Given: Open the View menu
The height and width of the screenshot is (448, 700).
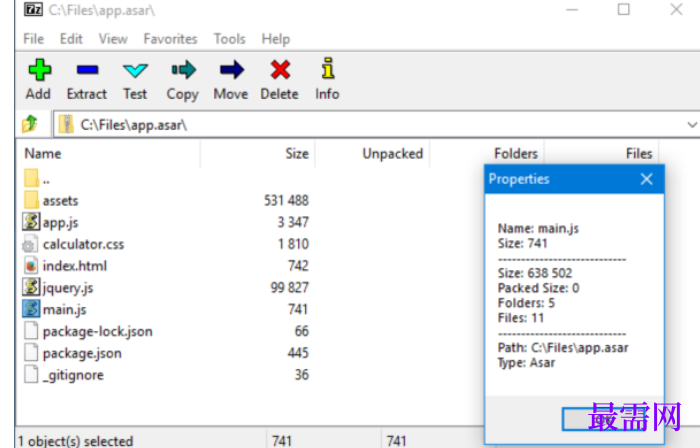Looking at the screenshot, I should 113,39.
